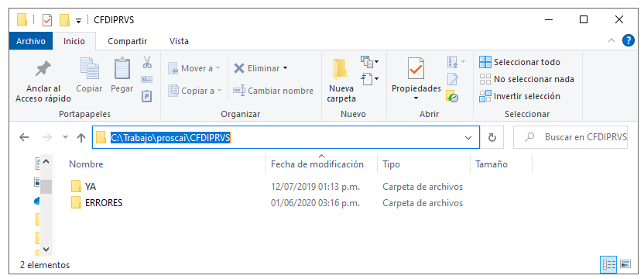This screenshot has height=279, width=644.
Task: Click the Copiar ribbon icon
Action: 89,69
